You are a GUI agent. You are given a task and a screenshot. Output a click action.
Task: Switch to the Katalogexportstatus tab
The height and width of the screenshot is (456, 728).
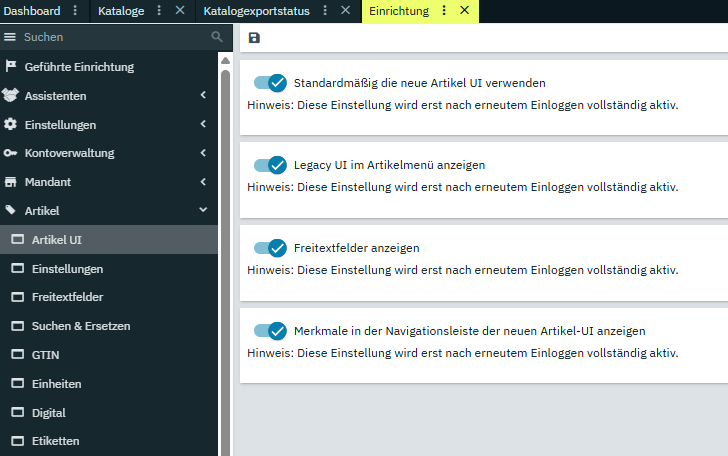[256, 11]
